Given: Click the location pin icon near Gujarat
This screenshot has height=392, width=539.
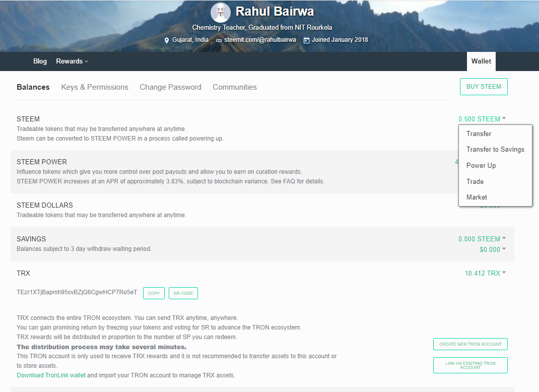Looking at the screenshot, I should pos(166,40).
